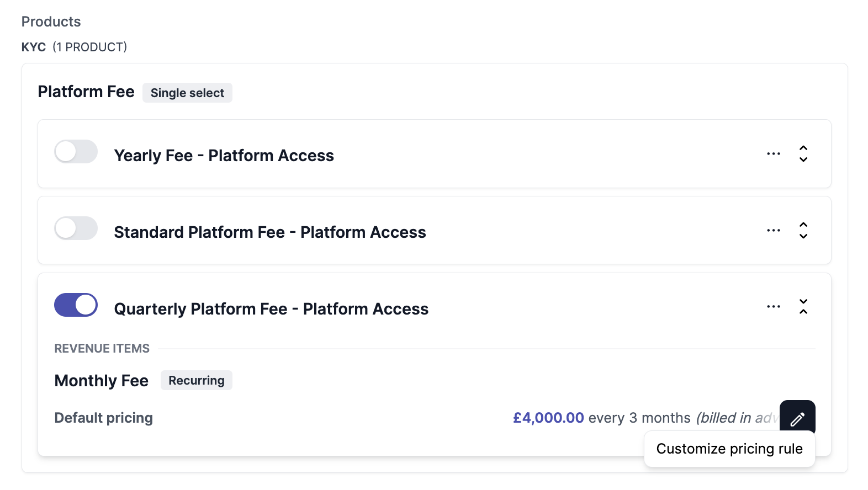Enable the Standard Platform Fee toggle
Screen dimensions: 868x490
click(x=76, y=228)
